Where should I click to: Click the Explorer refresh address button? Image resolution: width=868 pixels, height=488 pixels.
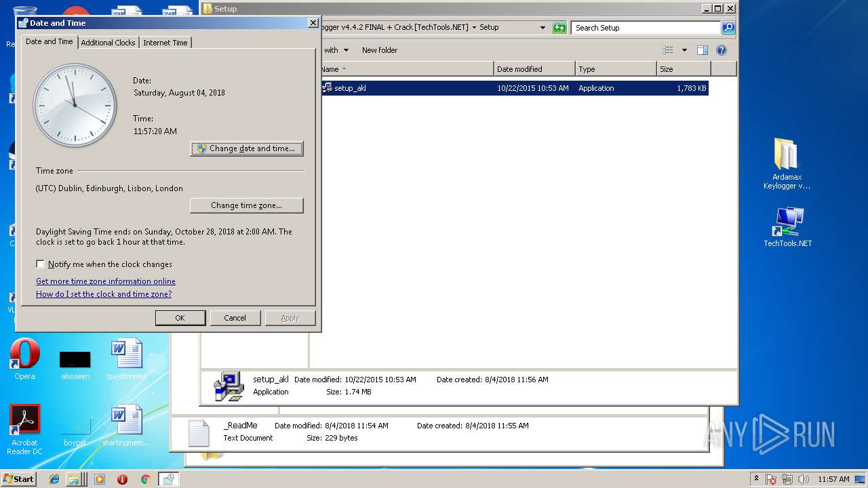point(559,28)
